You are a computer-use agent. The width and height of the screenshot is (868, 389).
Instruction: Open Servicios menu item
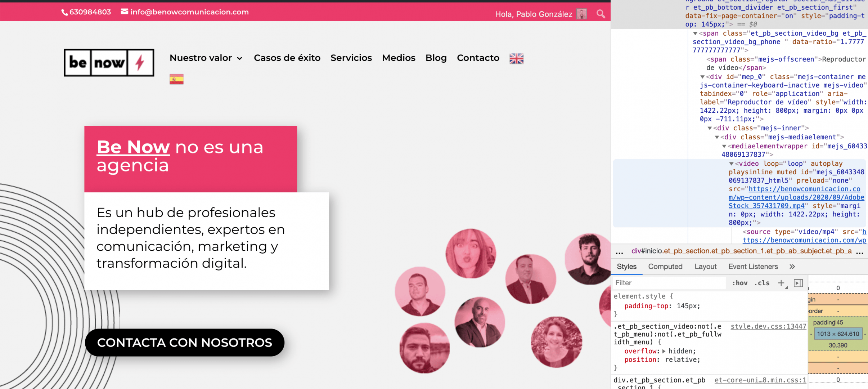351,58
